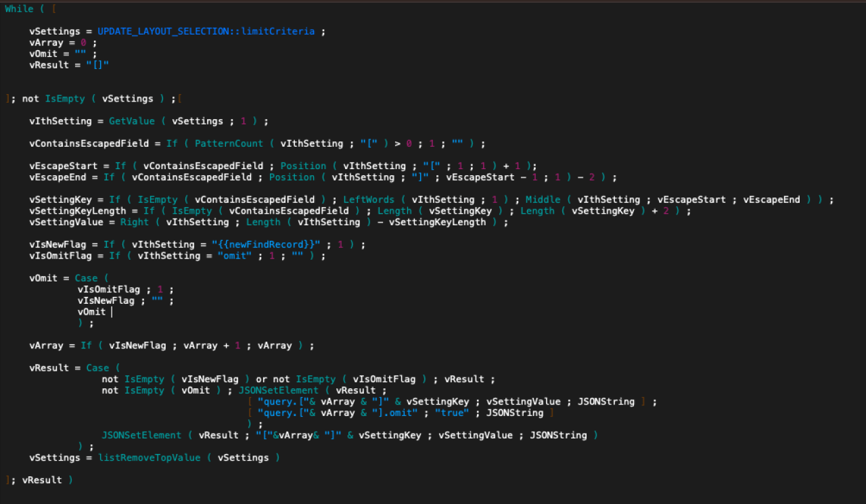Click JSONString following the "true" value

pos(515,413)
